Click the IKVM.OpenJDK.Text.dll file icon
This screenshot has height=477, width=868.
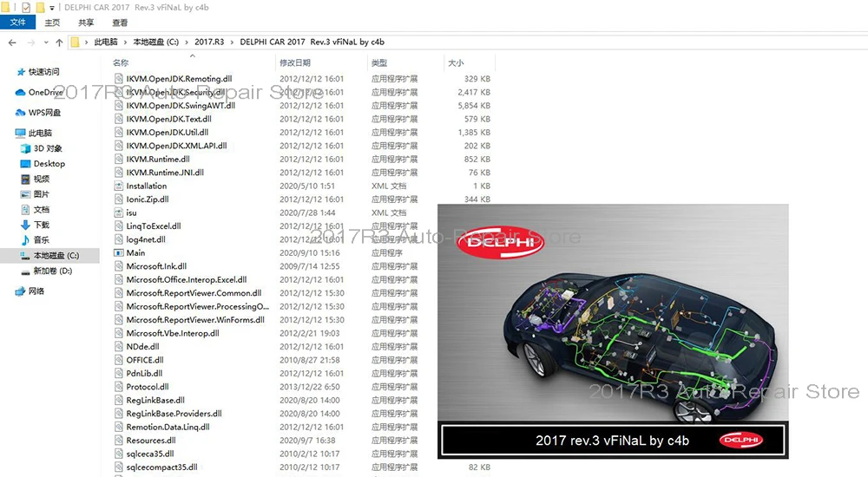(x=118, y=119)
